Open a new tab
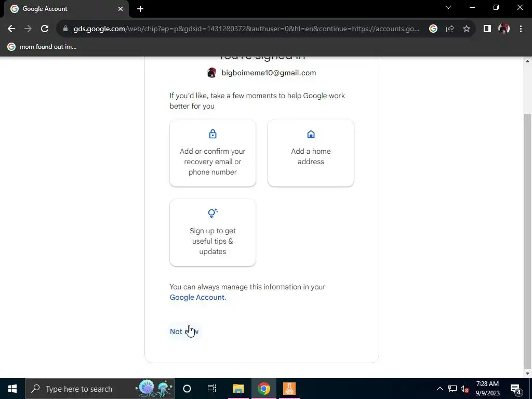The width and height of the screenshot is (532, 399). [x=140, y=9]
